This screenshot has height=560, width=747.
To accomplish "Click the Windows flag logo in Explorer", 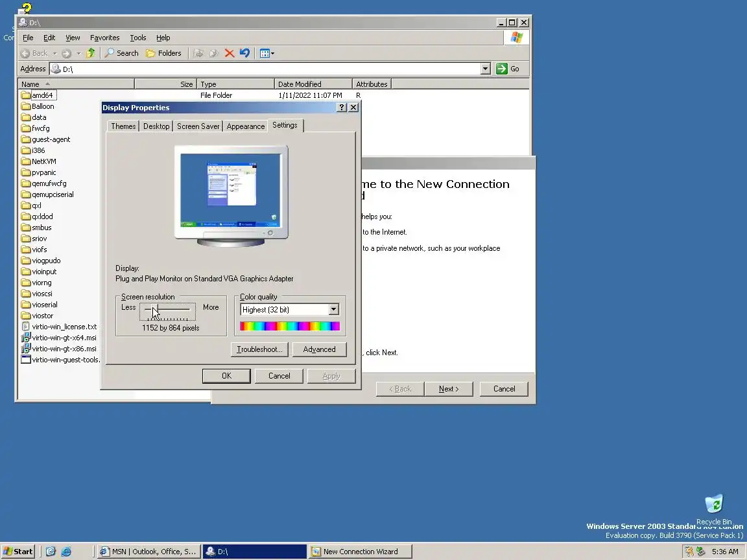I will click(x=516, y=38).
